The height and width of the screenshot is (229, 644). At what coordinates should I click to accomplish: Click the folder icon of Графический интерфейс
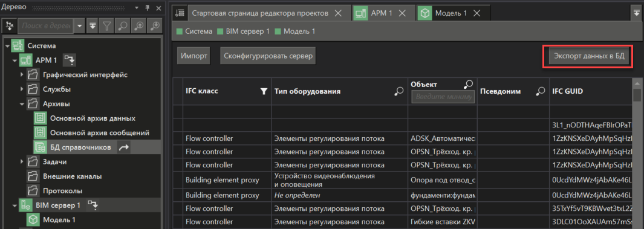[33, 75]
